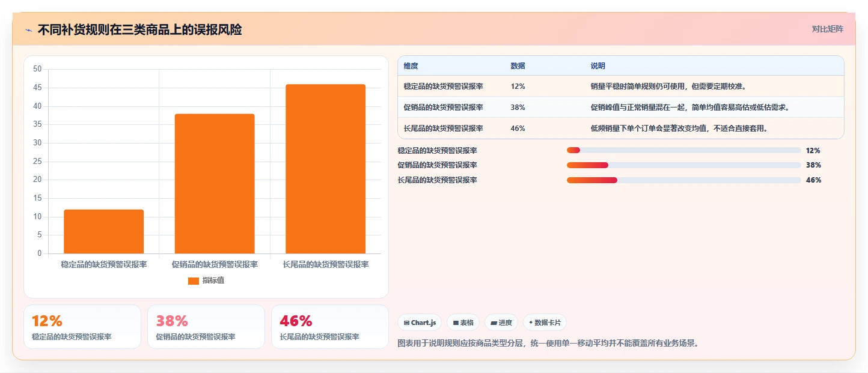Viewport: 868px width, 373px height.
Task: Click the 促销品 38% progress bar
Action: tap(683, 165)
